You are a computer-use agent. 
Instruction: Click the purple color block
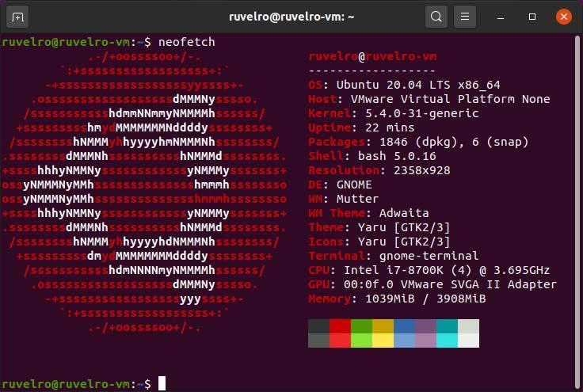tap(425, 326)
